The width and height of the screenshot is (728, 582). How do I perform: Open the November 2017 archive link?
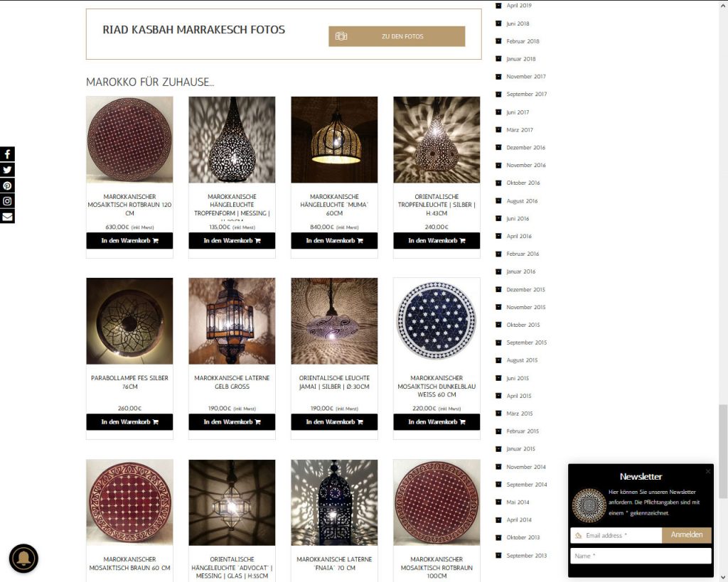pos(525,77)
